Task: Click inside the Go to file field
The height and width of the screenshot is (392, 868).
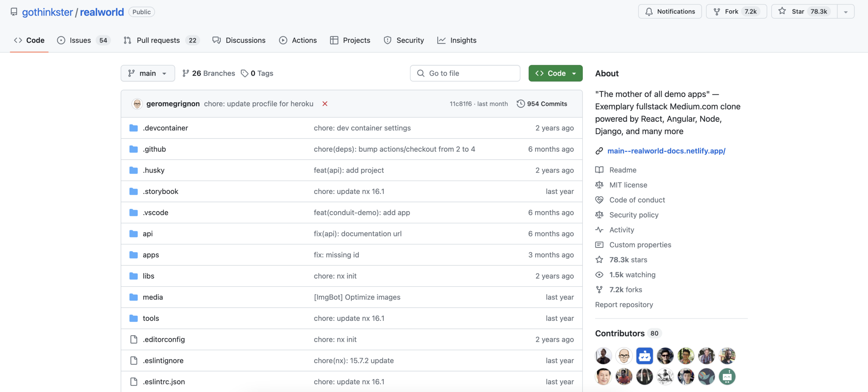Action: click(465, 73)
